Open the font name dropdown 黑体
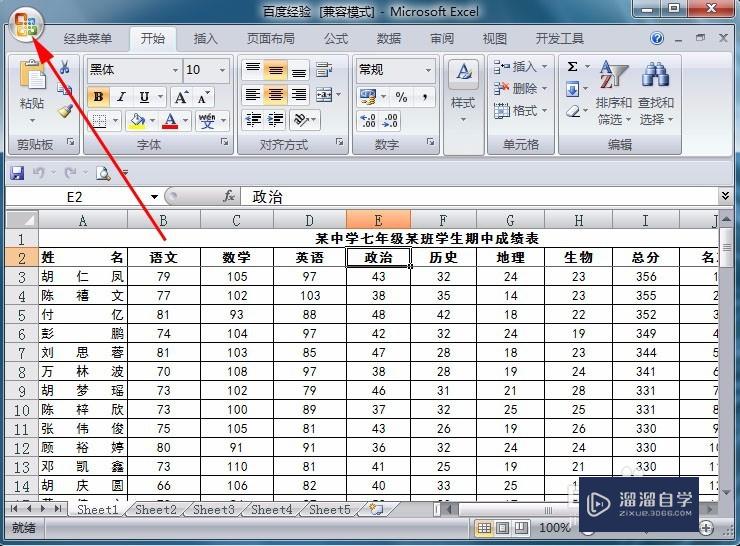Viewport: 740px width, 546px height. 175,70
